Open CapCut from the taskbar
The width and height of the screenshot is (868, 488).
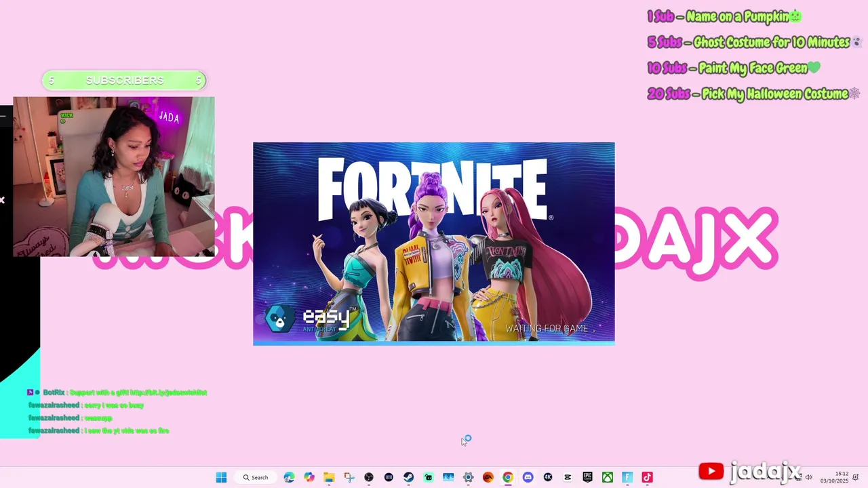[x=568, y=477]
